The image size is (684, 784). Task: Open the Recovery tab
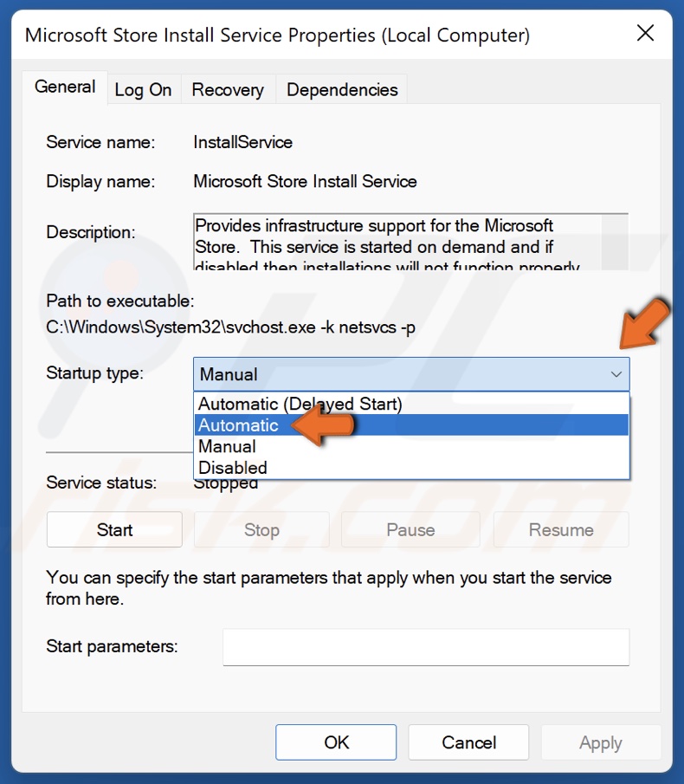(x=228, y=89)
